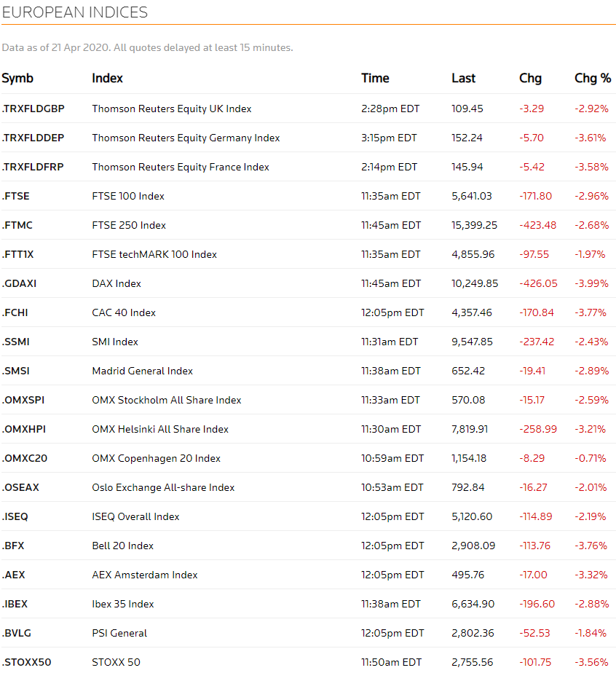Open the .TRXFLDGBP symbol link
Screen dimensions: 616x673
point(33,109)
